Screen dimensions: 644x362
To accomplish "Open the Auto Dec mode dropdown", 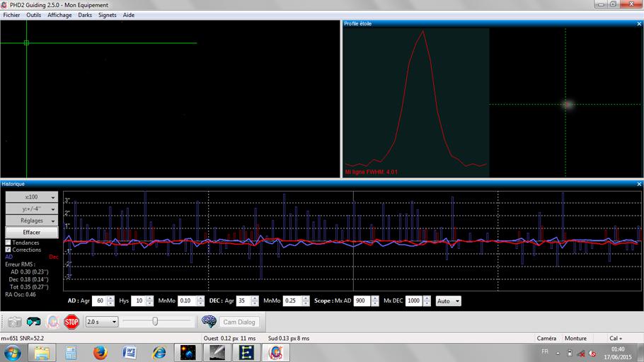I will click(448, 301).
